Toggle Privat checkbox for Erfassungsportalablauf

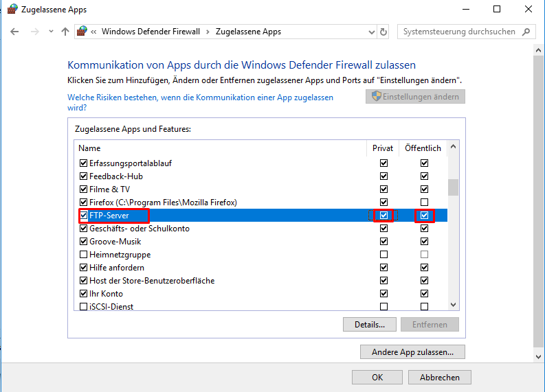click(383, 163)
